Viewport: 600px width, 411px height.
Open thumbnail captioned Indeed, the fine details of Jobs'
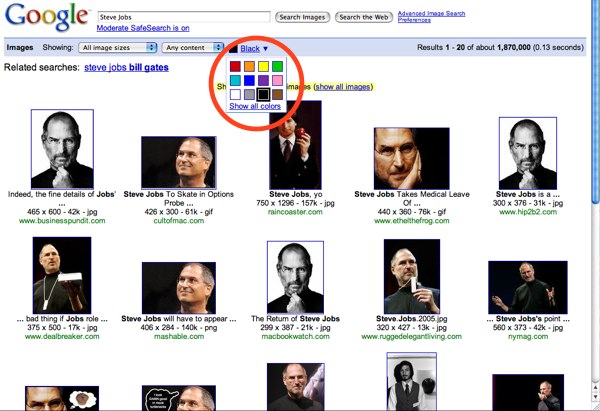click(62, 149)
